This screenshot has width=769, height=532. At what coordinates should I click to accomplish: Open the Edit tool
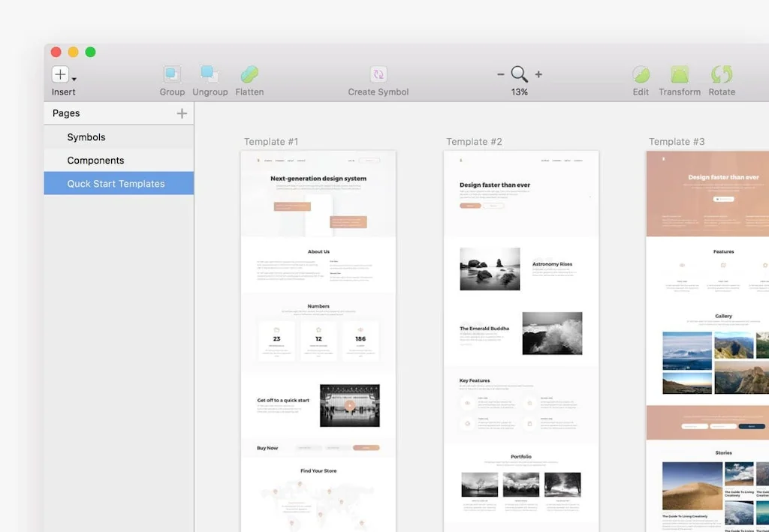tap(640, 75)
